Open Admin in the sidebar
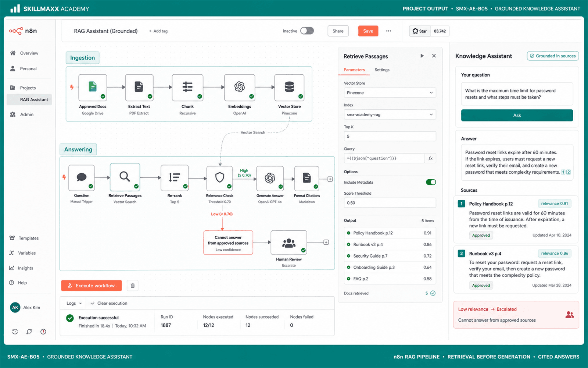Screen dimensions: 588x368 (x=26, y=114)
